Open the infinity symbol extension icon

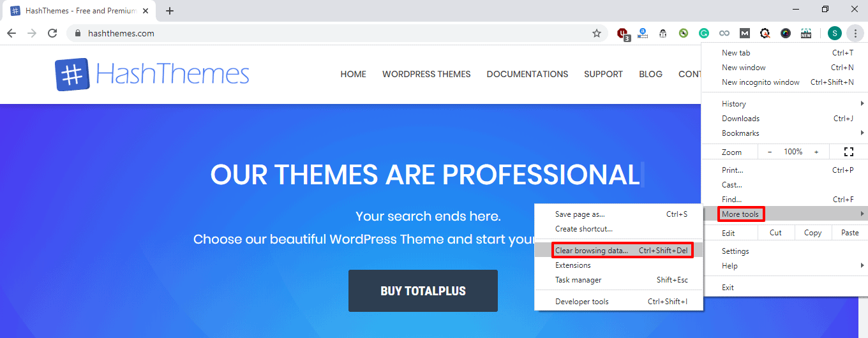click(724, 33)
